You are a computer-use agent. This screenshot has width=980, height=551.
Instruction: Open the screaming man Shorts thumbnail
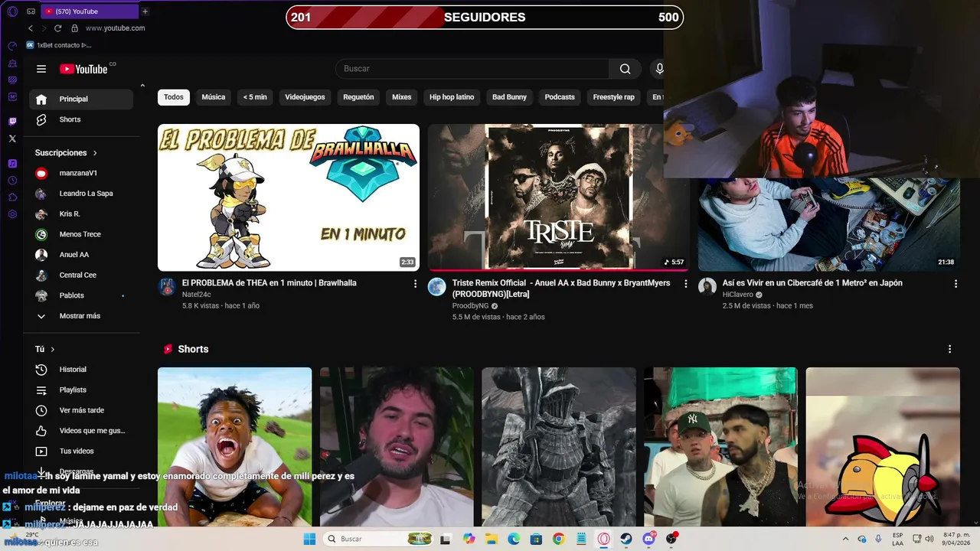(x=234, y=447)
